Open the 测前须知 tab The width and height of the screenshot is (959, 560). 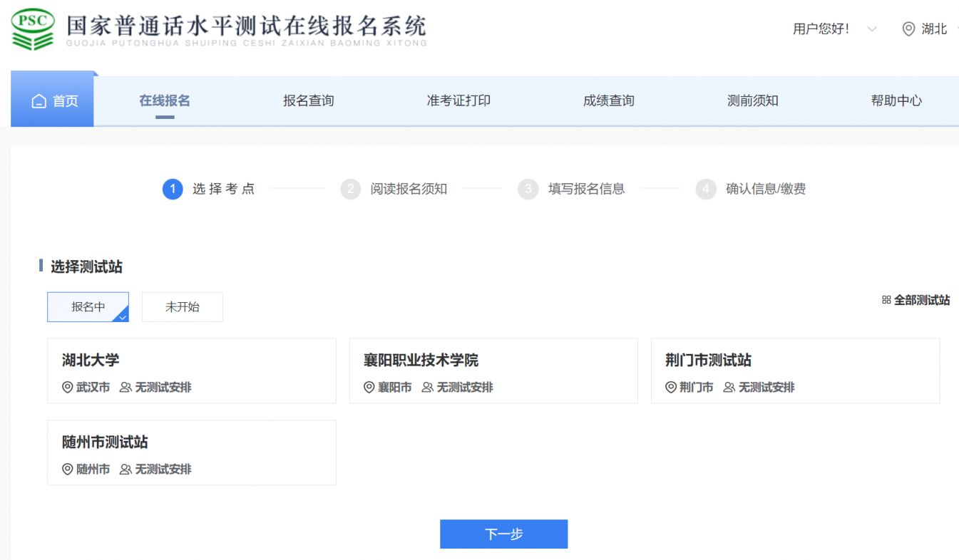coord(753,101)
